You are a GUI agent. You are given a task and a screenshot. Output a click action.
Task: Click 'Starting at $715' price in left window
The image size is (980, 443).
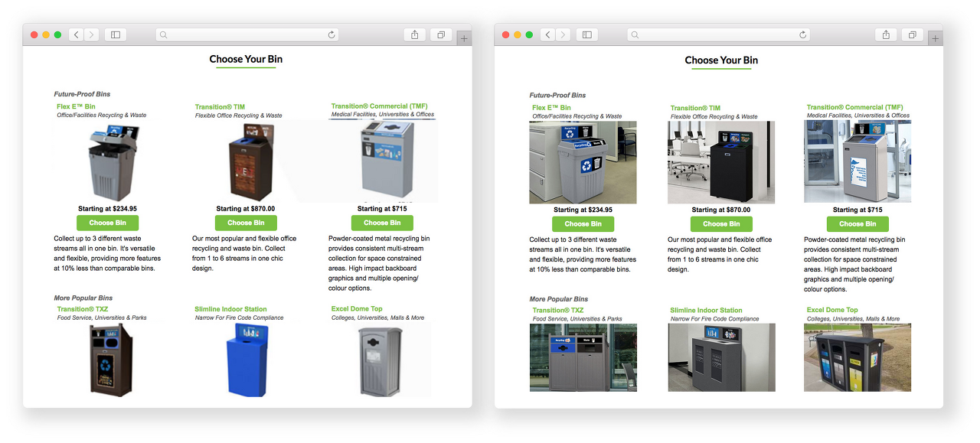382,208
